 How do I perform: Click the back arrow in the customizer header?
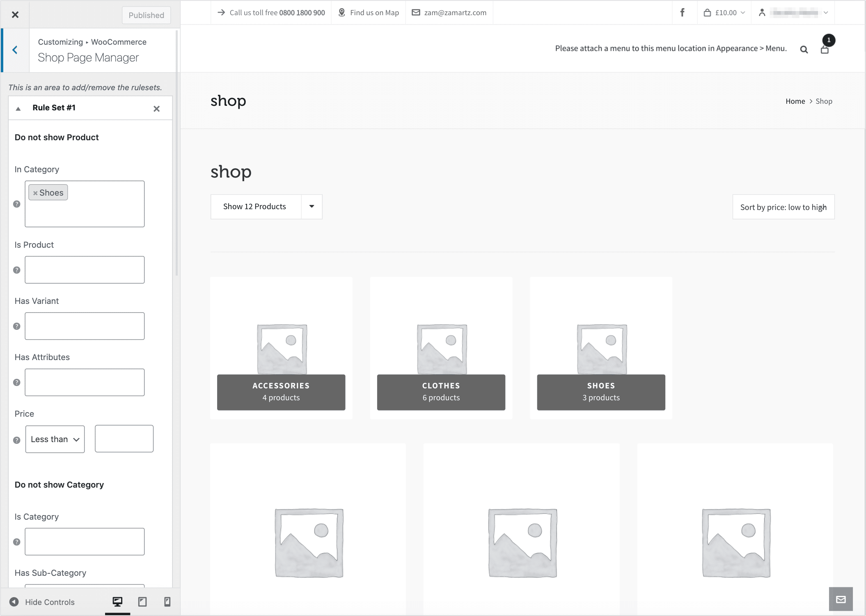15,50
